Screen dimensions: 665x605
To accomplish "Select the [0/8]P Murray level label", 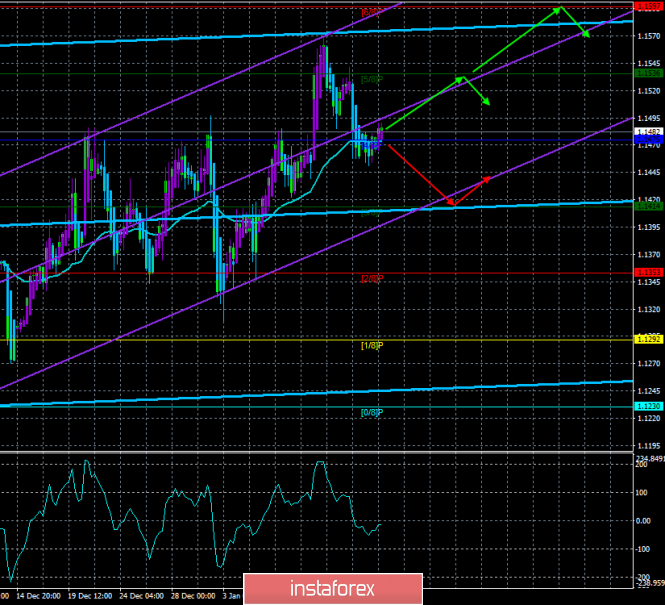I will 371,412.
